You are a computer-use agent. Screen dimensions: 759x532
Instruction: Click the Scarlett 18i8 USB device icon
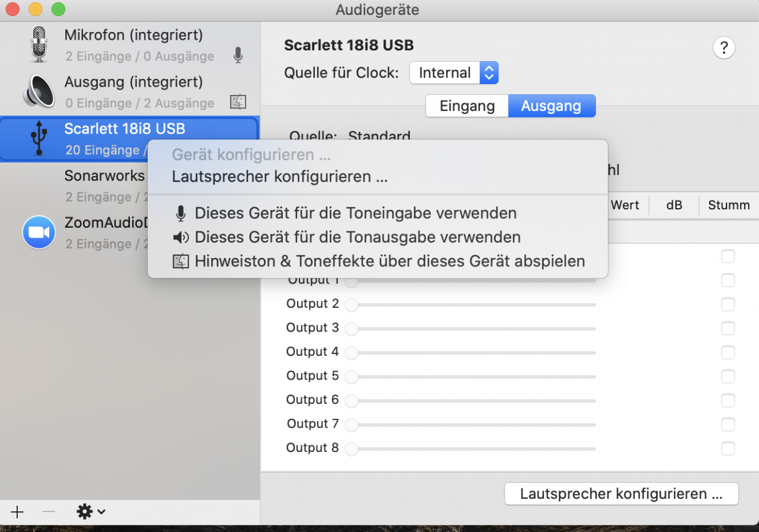39,138
